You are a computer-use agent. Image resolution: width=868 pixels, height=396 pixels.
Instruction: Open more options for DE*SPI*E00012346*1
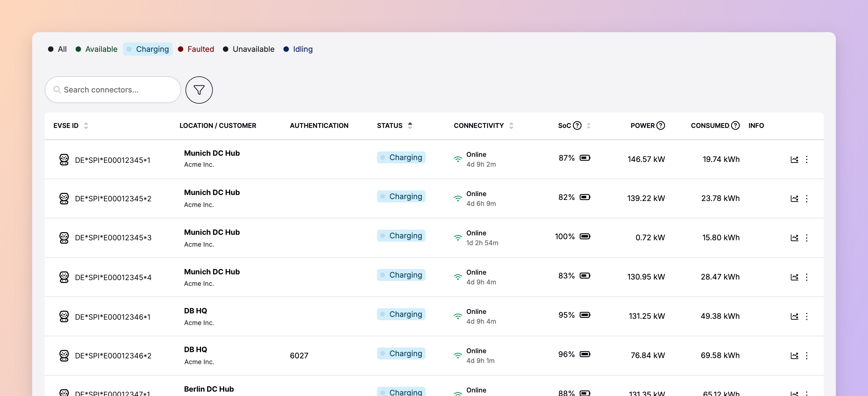(x=806, y=316)
